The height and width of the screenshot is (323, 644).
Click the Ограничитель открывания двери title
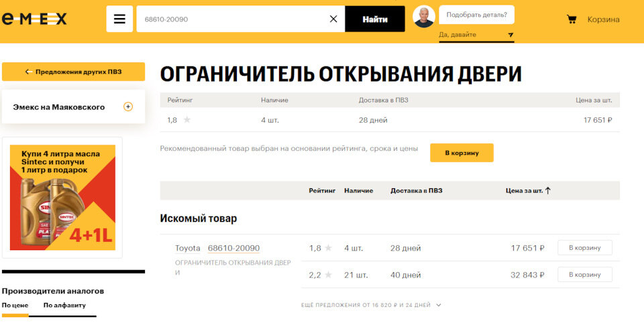(x=341, y=74)
